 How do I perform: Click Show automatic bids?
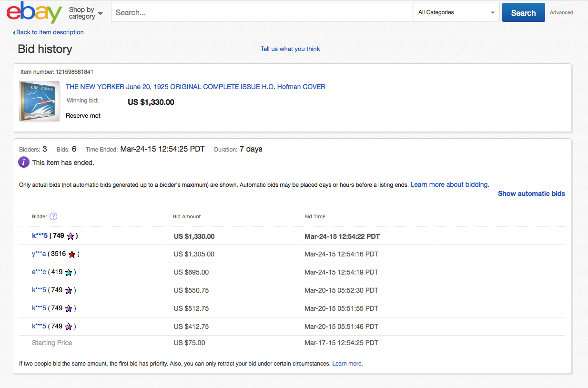(531, 194)
